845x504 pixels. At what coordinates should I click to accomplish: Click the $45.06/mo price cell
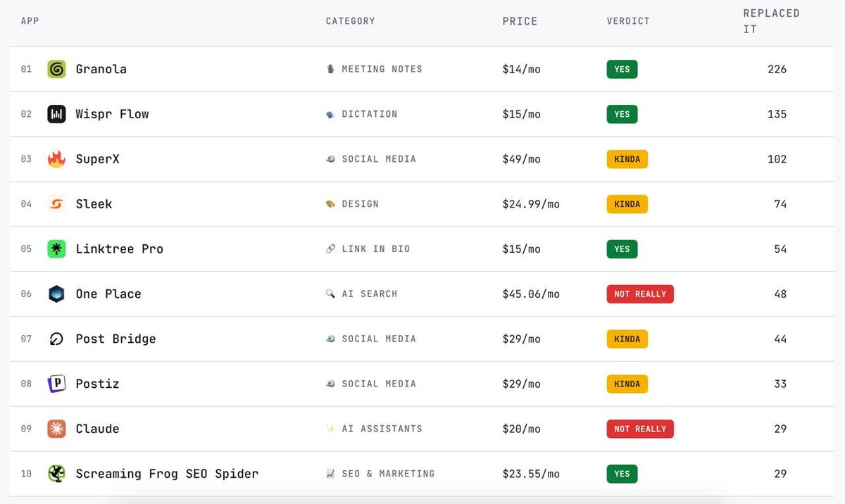[531, 294]
